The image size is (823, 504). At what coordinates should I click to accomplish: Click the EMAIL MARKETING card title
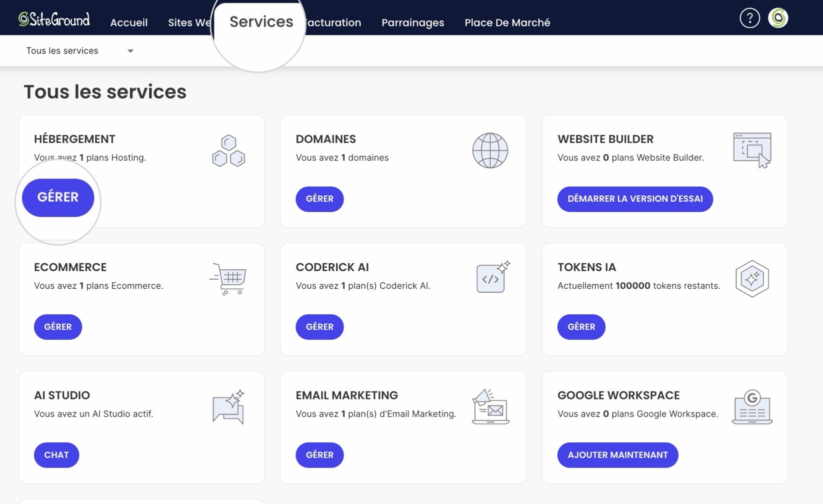[x=346, y=395]
